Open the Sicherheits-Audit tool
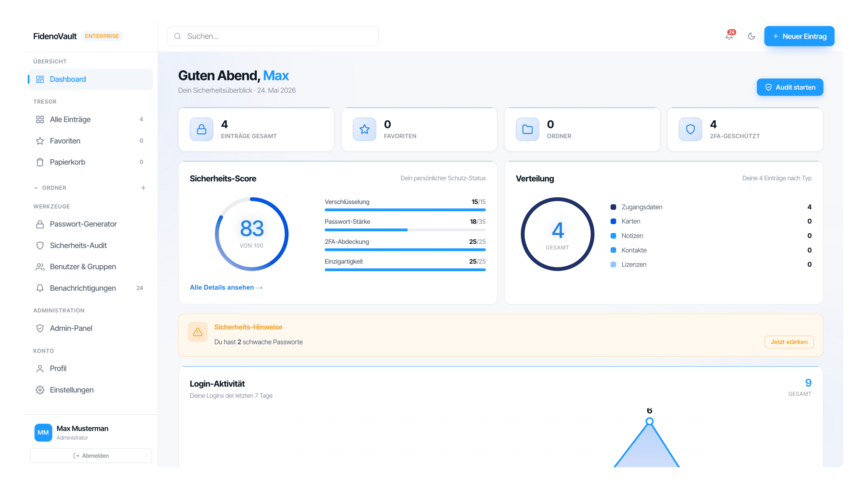 tap(91, 245)
